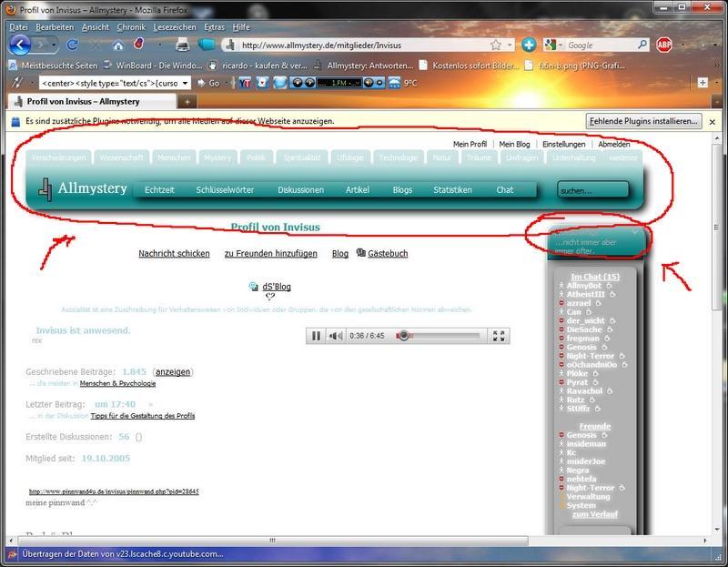This screenshot has height=567, width=728.
Task: Open the back history dropdown arrow
Action: (x=54, y=45)
